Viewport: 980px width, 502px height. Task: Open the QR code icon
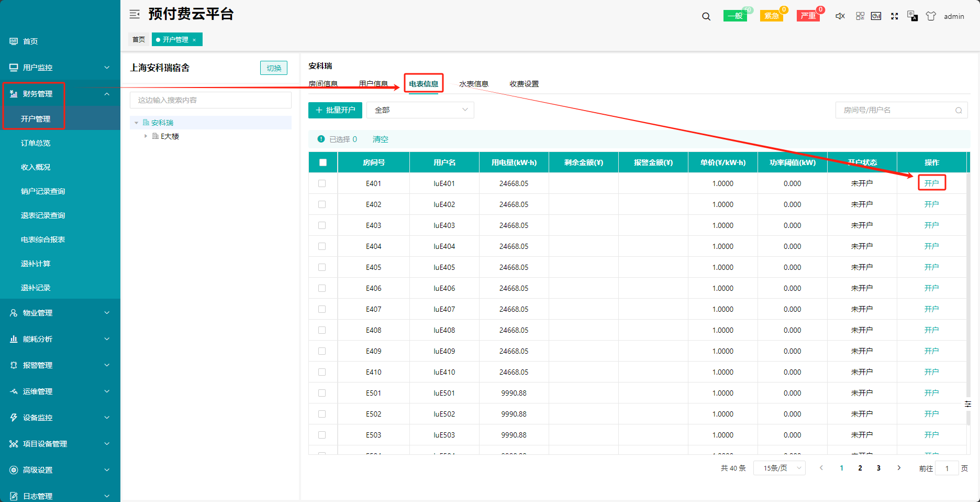pos(860,16)
